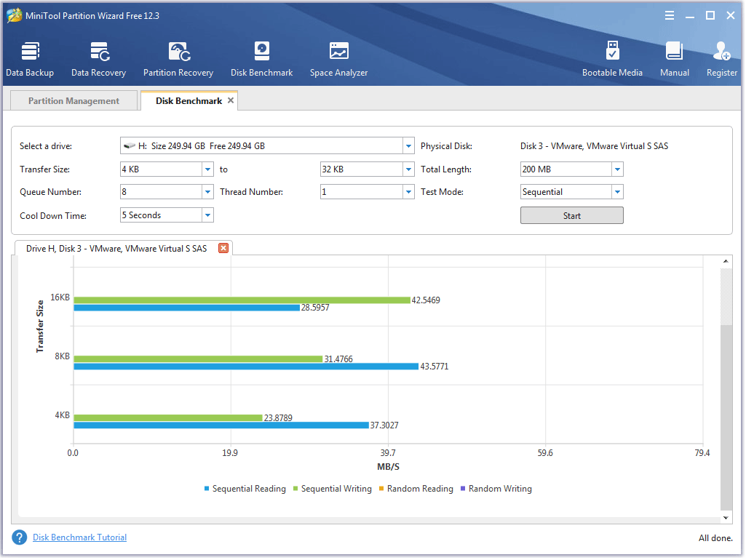This screenshot has height=560, width=746.
Task: Expand the Test Mode dropdown
Action: [x=617, y=192]
